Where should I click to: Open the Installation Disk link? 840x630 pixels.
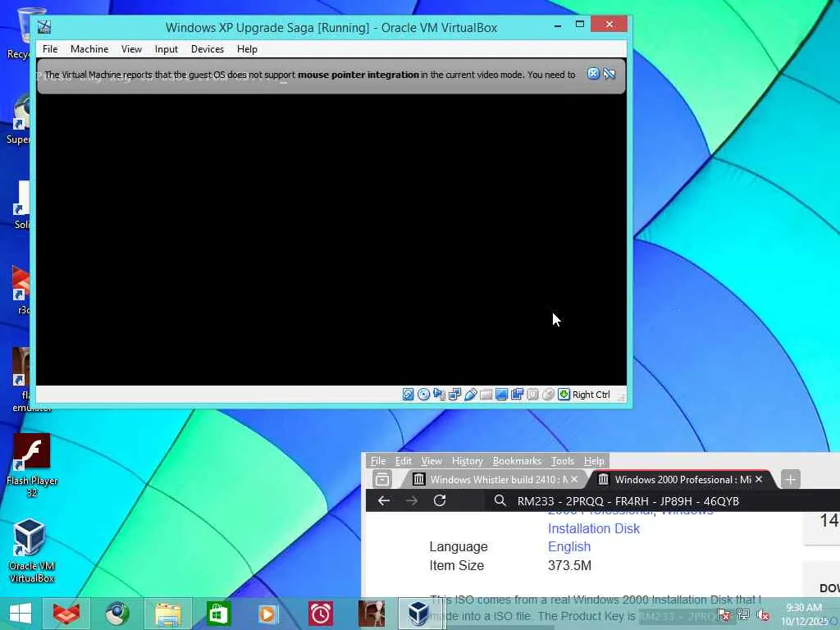point(594,529)
